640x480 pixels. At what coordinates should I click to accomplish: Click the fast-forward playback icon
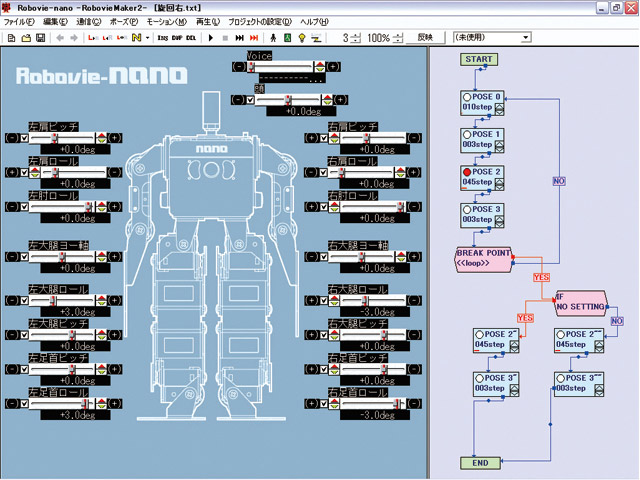239,37
